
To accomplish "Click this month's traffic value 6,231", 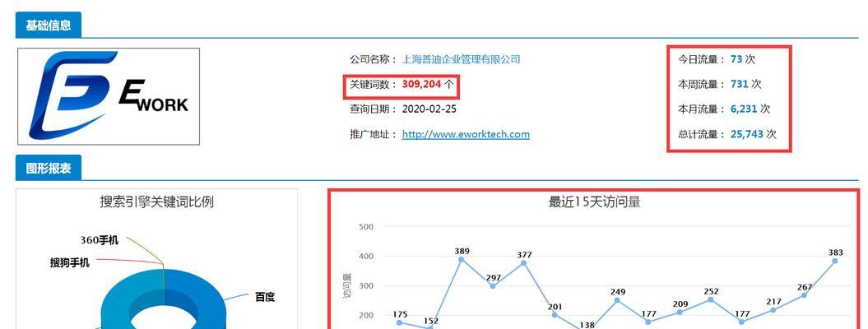I will click(x=744, y=109).
